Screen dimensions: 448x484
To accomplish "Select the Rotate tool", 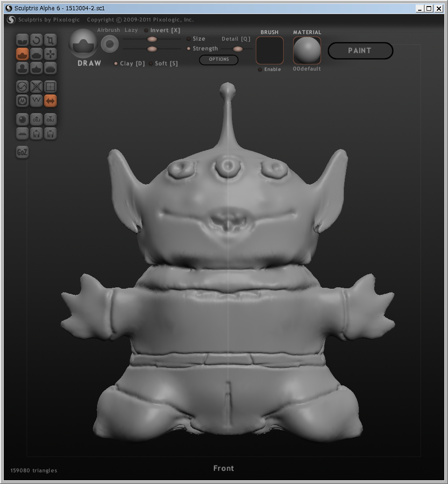I will (x=36, y=40).
